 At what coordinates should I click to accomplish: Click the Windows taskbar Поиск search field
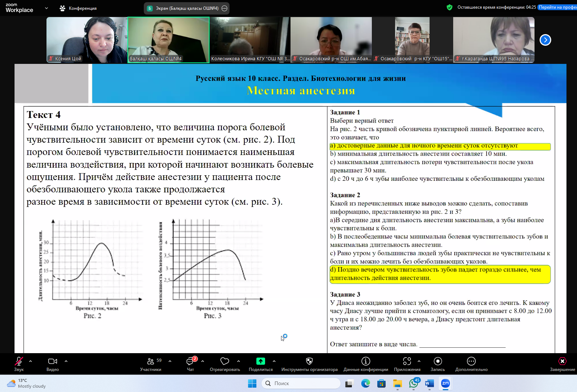point(301,383)
